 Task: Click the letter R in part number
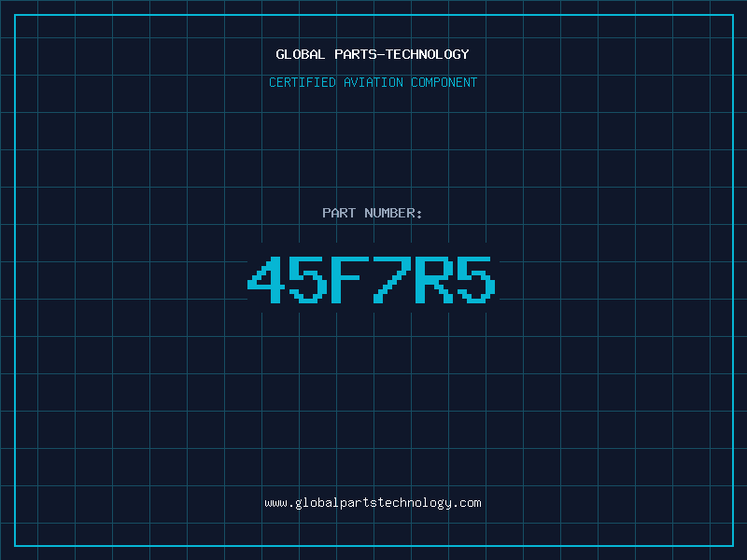coord(434,279)
